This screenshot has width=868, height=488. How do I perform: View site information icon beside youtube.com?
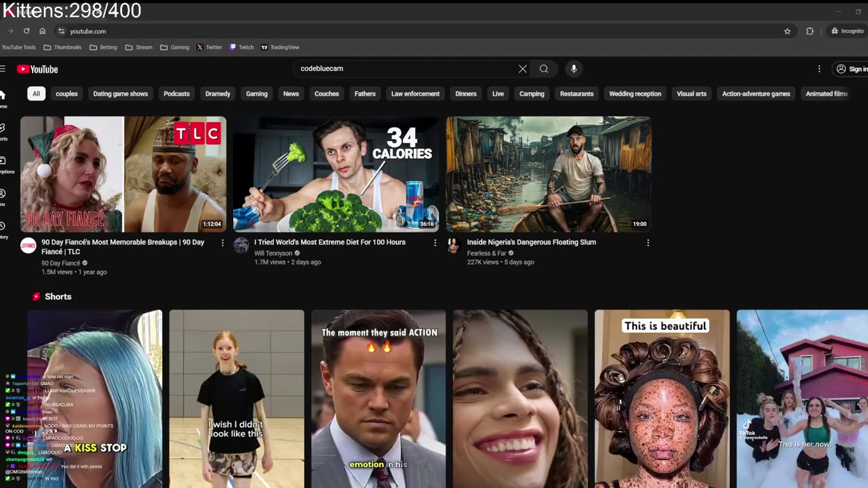tap(61, 31)
